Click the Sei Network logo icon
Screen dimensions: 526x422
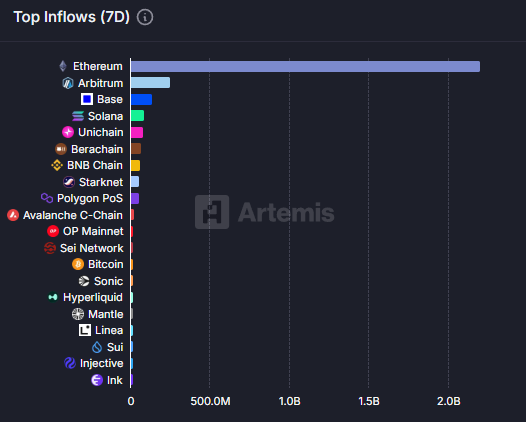point(50,248)
